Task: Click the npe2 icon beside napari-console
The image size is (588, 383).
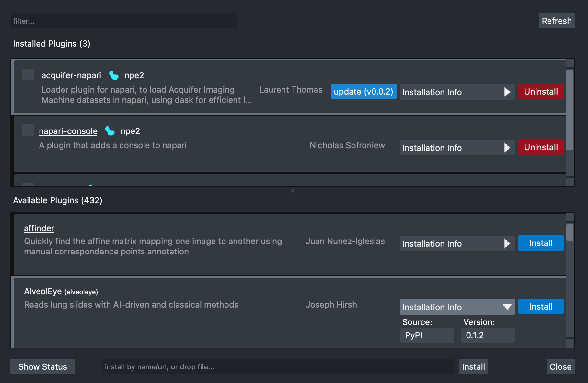Action: (110, 131)
